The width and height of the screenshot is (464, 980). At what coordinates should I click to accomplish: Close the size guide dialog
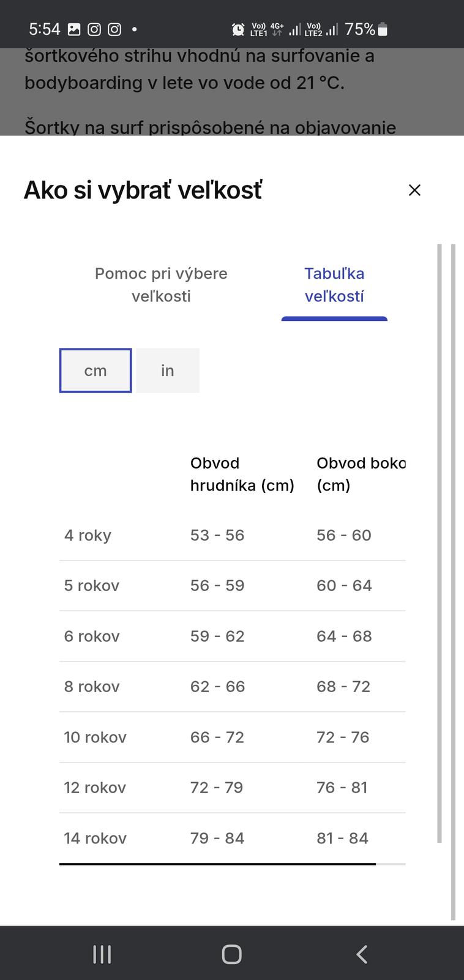tap(414, 190)
